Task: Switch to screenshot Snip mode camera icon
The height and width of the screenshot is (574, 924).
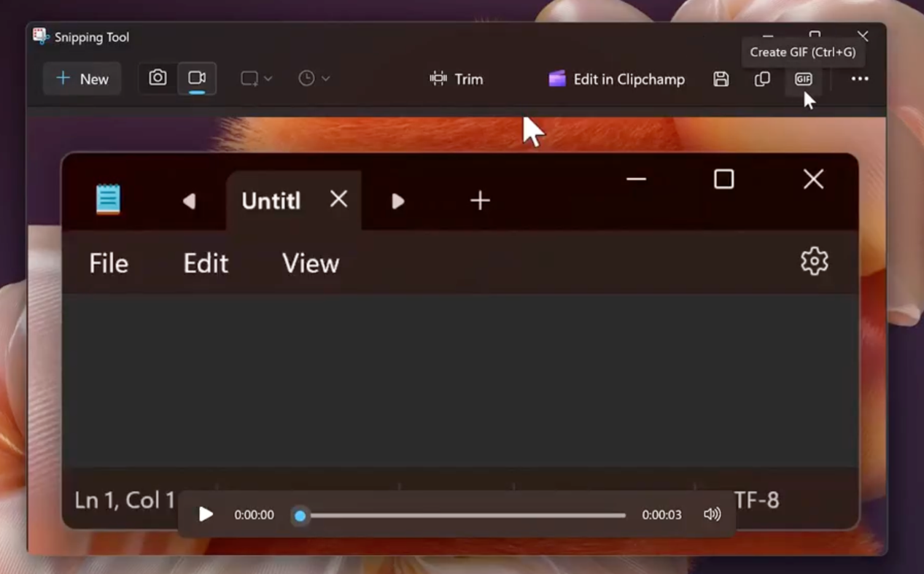Action: [x=158, y=78]
